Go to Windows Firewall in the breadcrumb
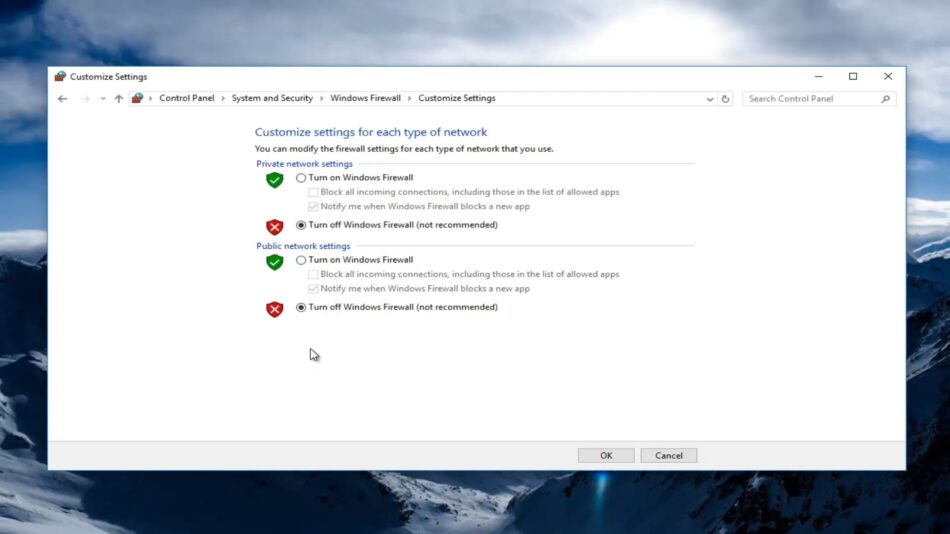 tap(365, 98)
